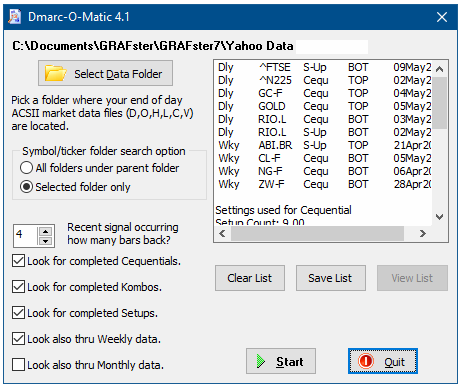Viewport: 461px width, 387px height.
Task: Select the ZW-F weekly row
Action: pos(324,184)
